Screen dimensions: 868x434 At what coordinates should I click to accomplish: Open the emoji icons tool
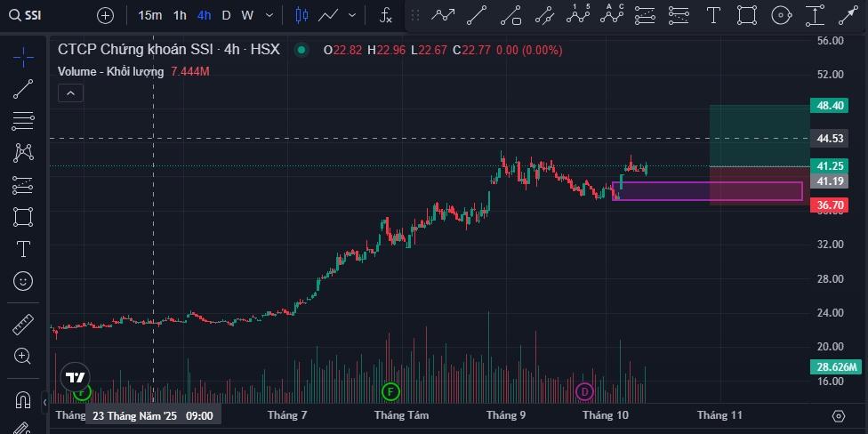(x=23, y=281)
